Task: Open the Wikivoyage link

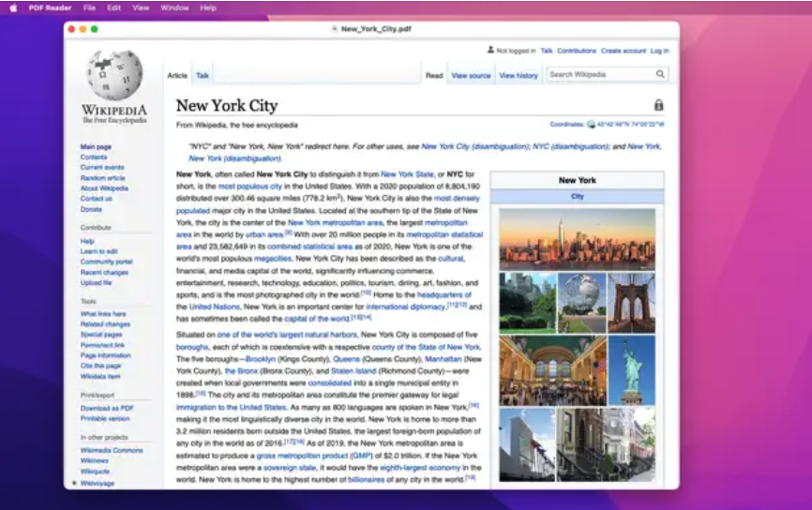Action: pyautogui.click(x=97, y=484)
